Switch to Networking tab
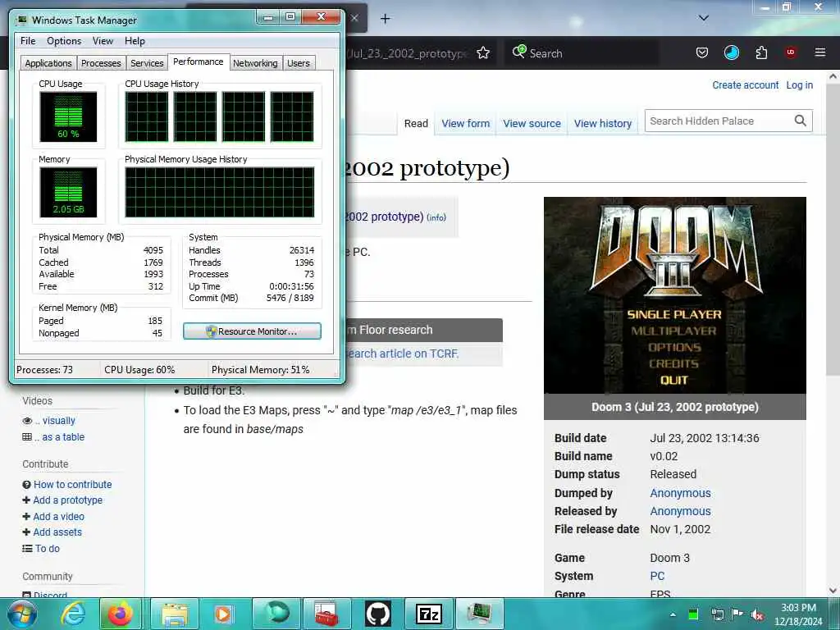The image size is (840, 630). click(255, 63)
